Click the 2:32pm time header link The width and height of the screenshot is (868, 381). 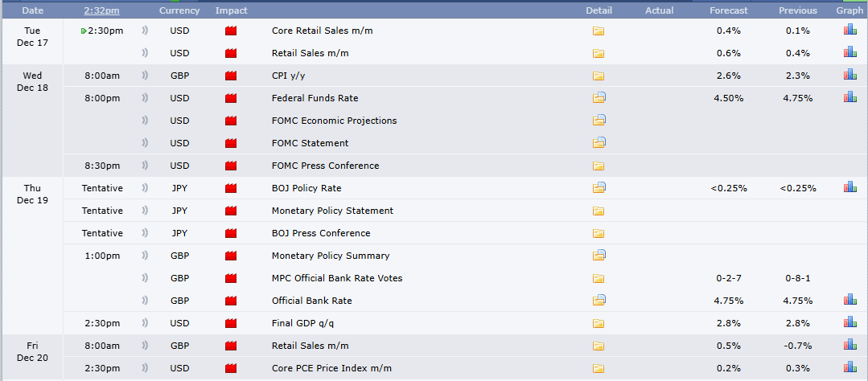coord(101,10)
